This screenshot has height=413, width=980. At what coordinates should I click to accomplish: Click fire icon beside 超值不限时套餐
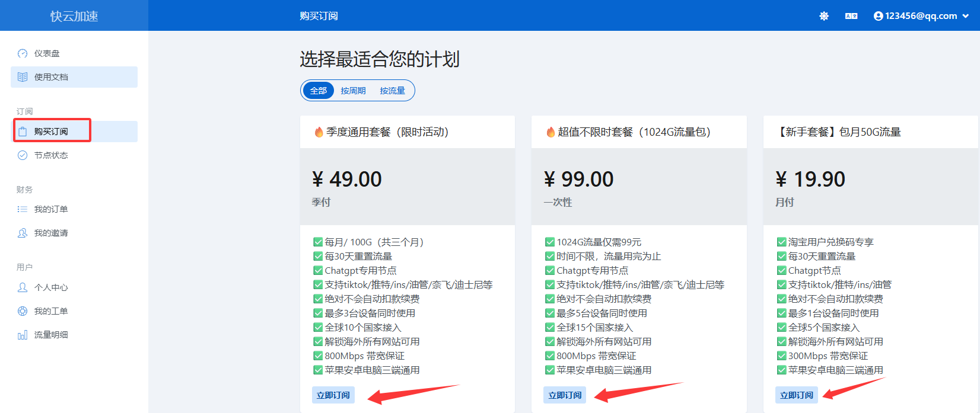click(x=551, y=132)
